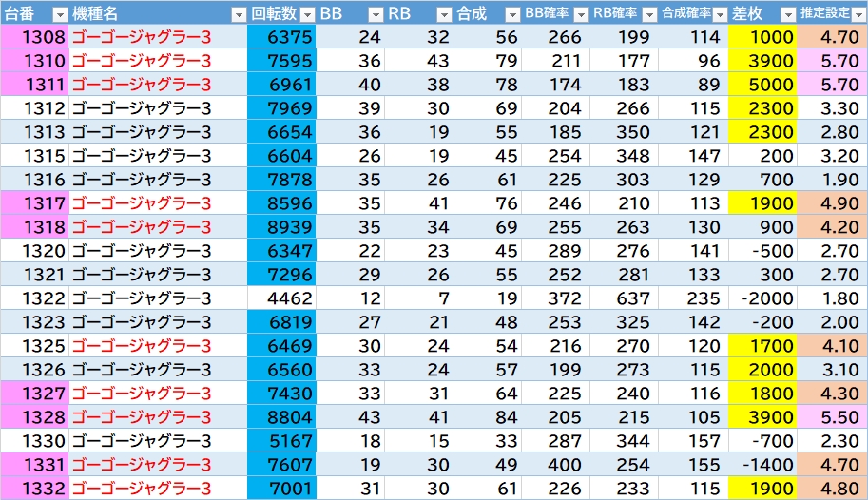Select spin count cell 7001
The height and width of the screenshot is (500, 868).
[x=281, y=489]
